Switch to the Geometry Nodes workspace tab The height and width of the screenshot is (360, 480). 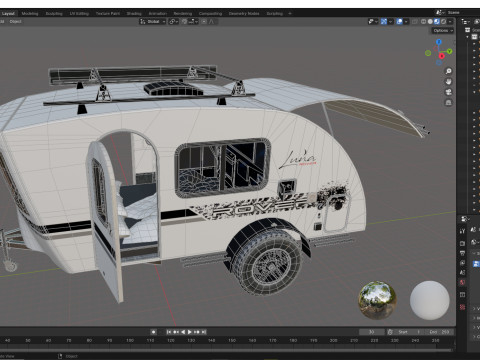click(x=244, y=13)
